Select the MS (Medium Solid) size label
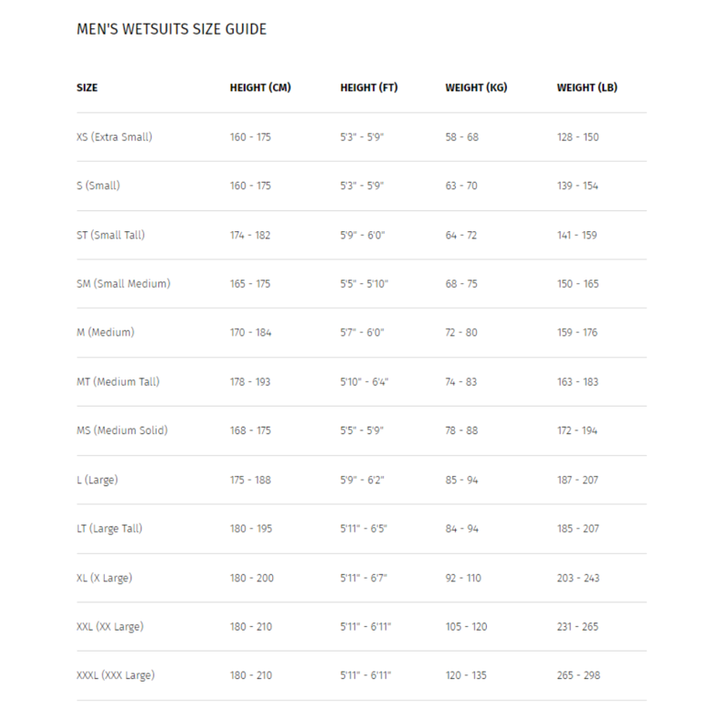Screen dimensions: 728x728 (x=122, y=430)
